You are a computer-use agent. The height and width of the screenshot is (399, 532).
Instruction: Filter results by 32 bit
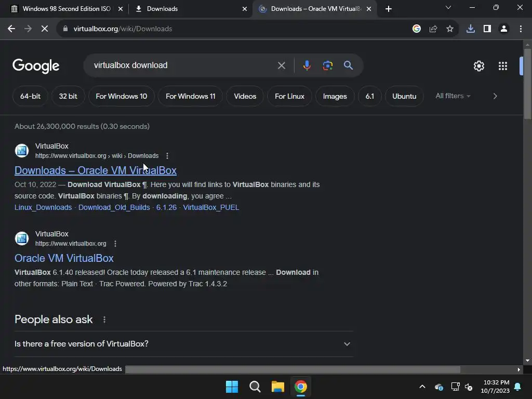68,96
